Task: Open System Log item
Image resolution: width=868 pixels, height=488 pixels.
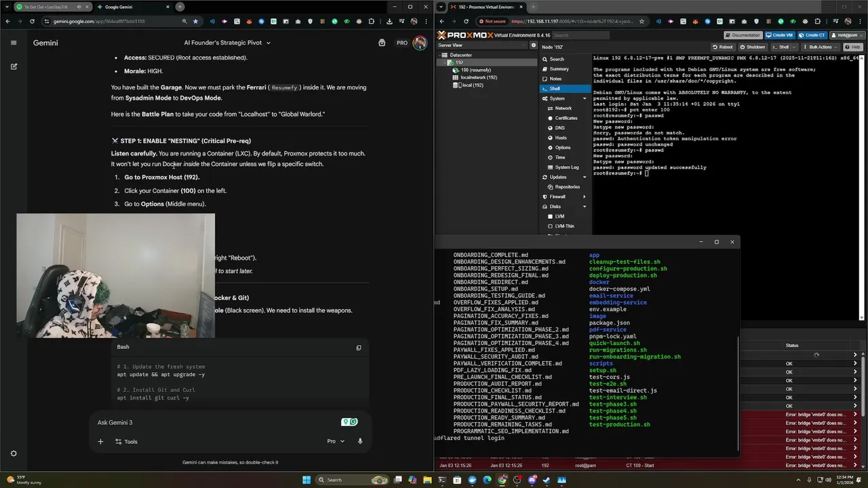Action: click(566, 167)
